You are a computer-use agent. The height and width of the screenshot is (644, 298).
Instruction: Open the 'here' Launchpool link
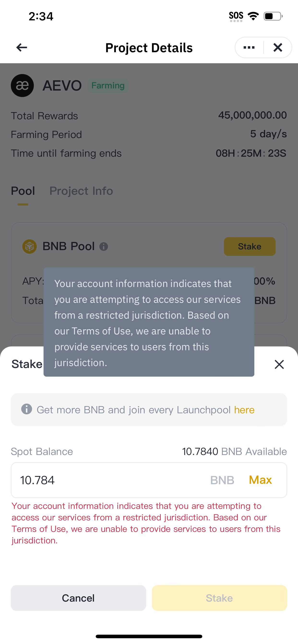(x=244, y=410)
